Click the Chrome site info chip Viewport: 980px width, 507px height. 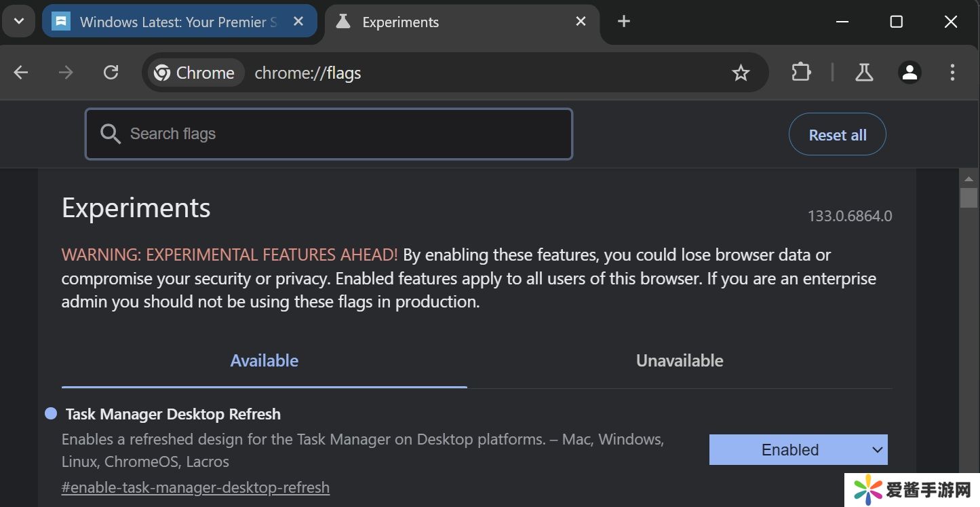pyautogui.click(x=194, y=73)
